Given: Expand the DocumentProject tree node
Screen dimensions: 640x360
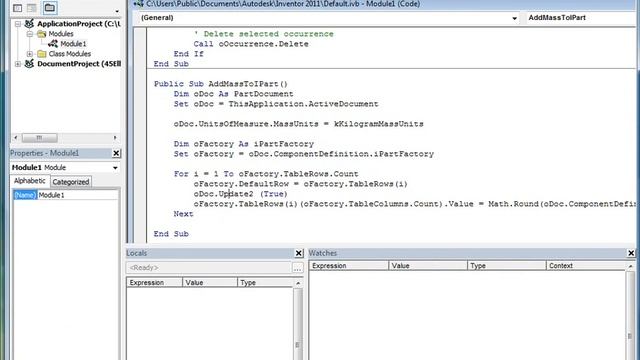Looking at the screenshot, I should (x=18, y=64).
